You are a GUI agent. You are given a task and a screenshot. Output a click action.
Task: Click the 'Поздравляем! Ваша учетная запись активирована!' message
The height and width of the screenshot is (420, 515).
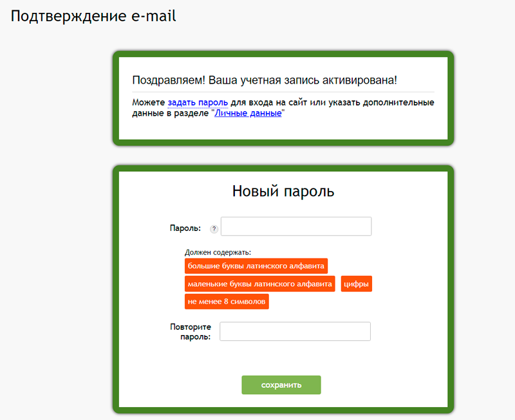click(x=265, y=80)
